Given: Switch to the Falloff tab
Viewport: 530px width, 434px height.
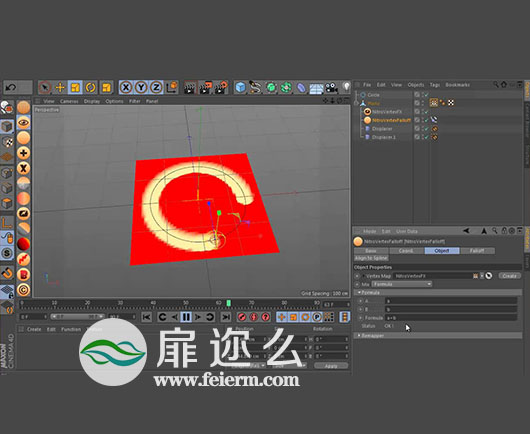Looking at the screenshot, I should click(477, 251).
